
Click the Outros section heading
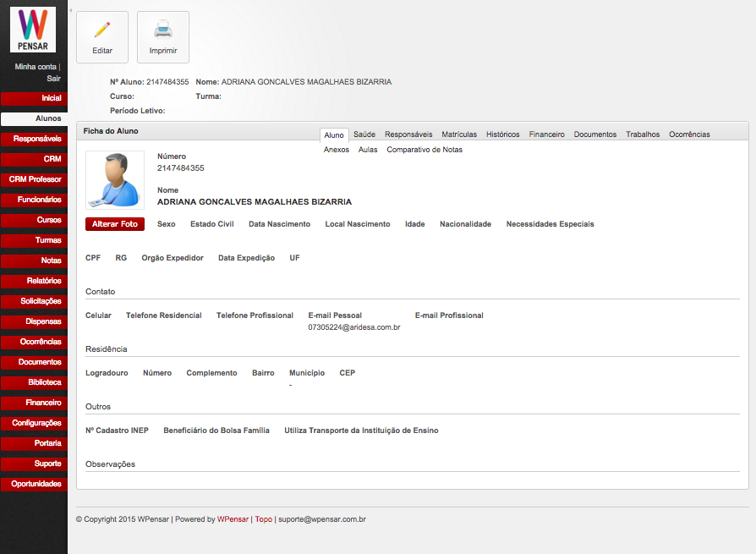[x=98, y=407]
